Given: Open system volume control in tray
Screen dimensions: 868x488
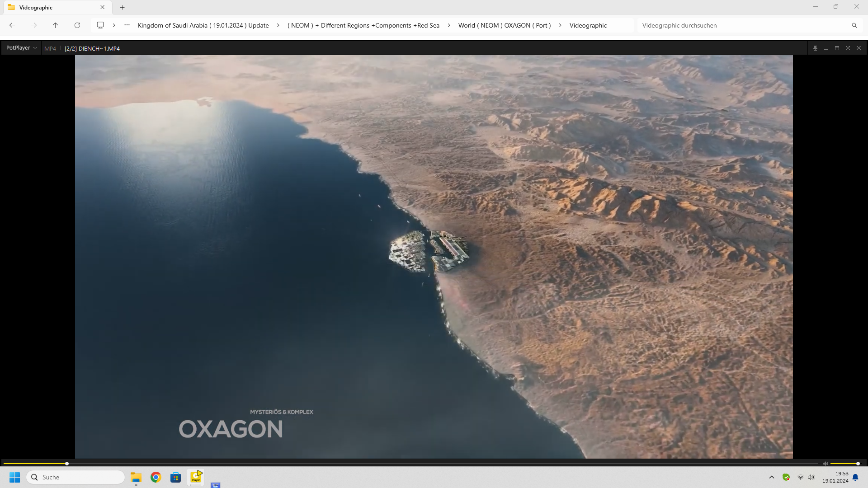Looking at the screenshot, I should (x=811, y=477).
